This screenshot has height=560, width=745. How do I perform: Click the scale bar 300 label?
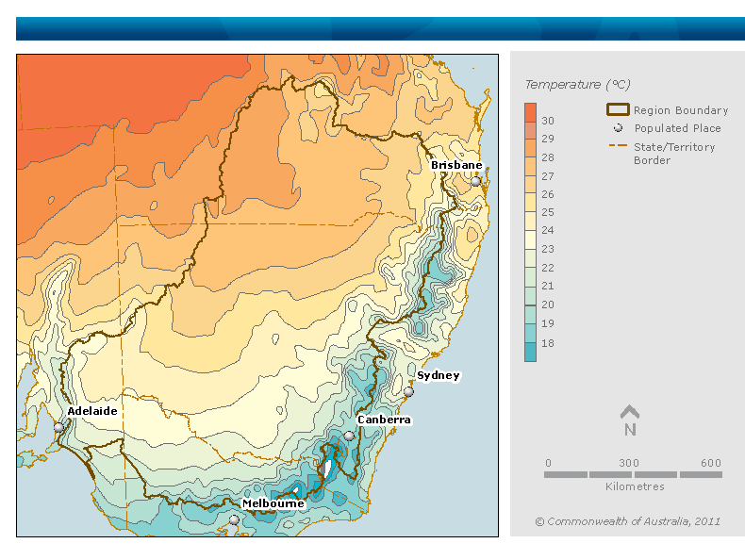629,463
